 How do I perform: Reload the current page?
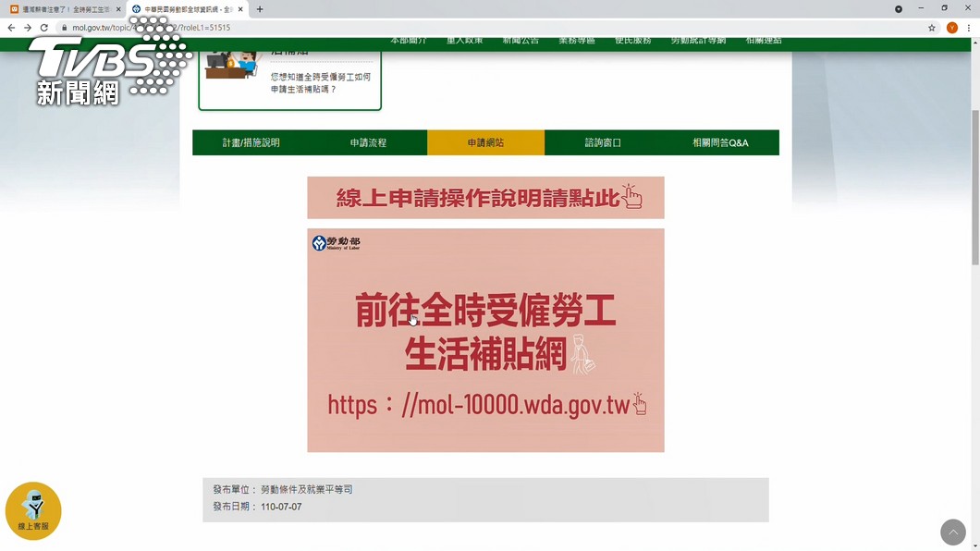tap(43, 28)
